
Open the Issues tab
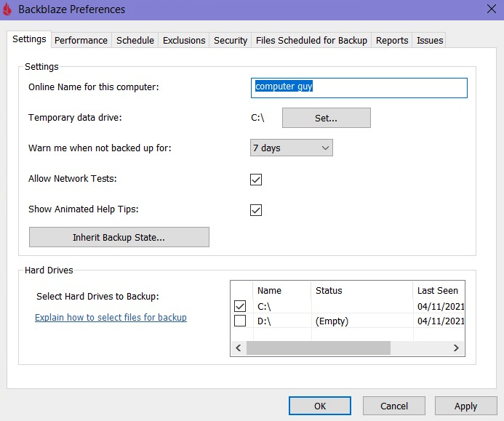[x=430, y=41]
